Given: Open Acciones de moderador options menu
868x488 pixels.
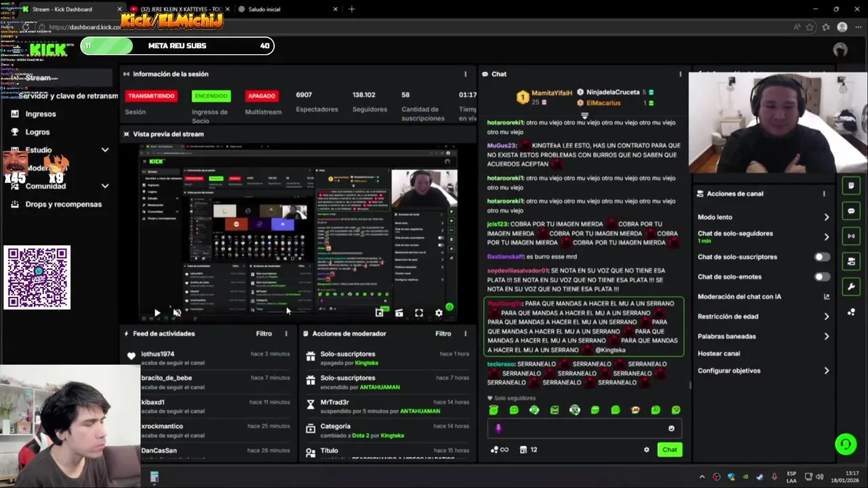Looking at the screenshot, I should point(465,333).
